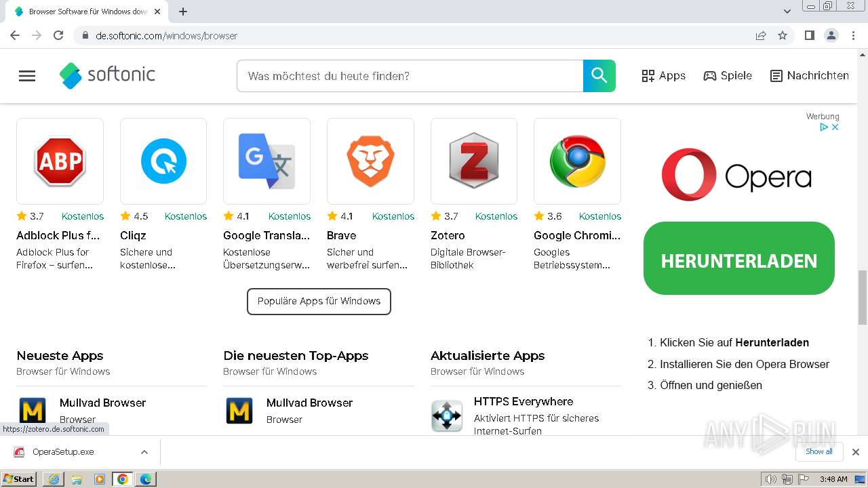Open the Google Chromium app icon
This screenshot has height=488, width=868.
point(577,161)
